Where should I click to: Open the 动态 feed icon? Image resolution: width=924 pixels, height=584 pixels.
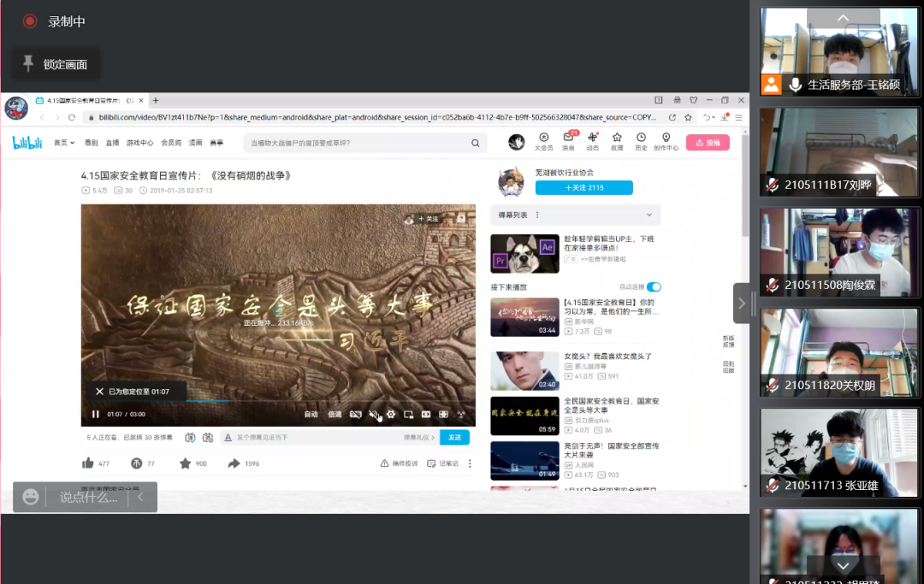click(593, 142)
